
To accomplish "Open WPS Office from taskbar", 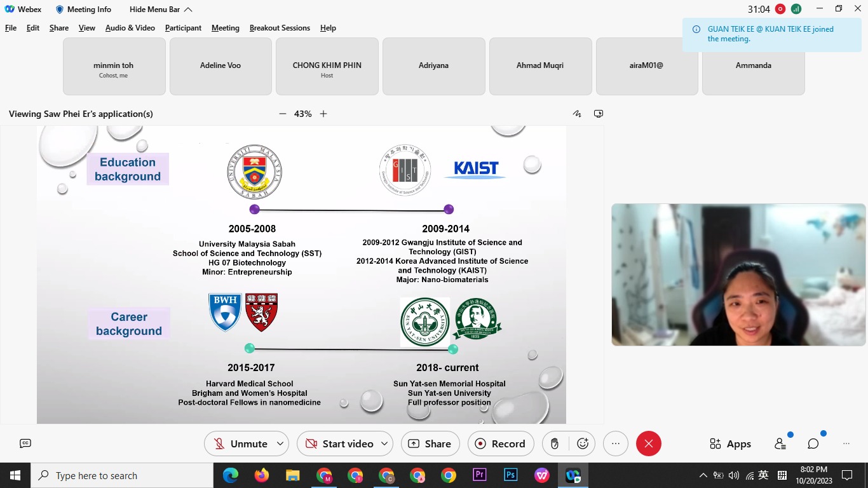I will 541,475.
